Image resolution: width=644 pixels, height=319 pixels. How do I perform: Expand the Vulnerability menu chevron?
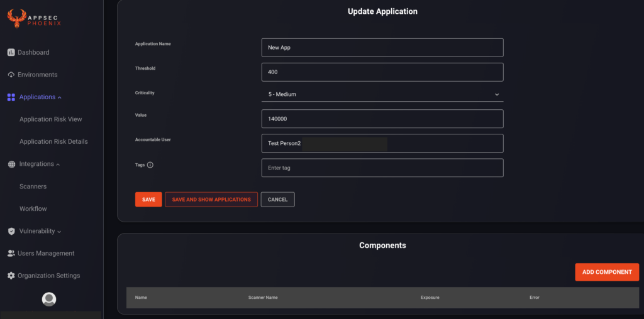point(59,232)
